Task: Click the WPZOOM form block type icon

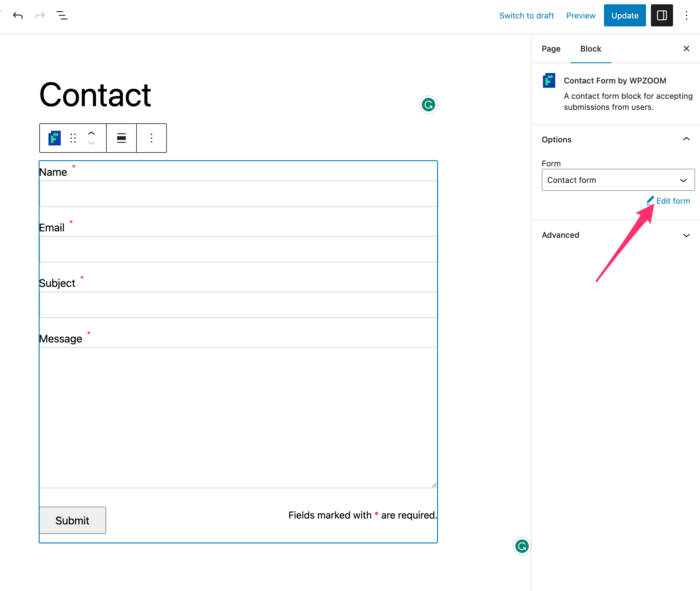Action: [55, 138]
